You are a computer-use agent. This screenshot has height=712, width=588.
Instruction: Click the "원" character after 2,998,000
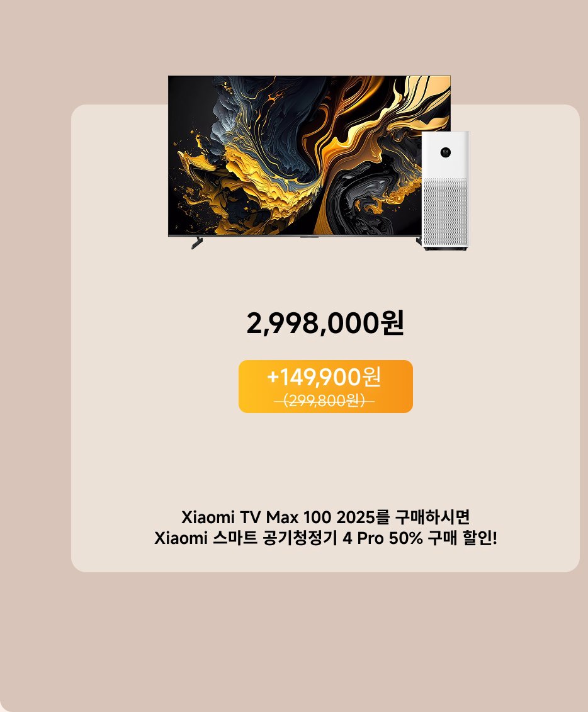(393, 323)
